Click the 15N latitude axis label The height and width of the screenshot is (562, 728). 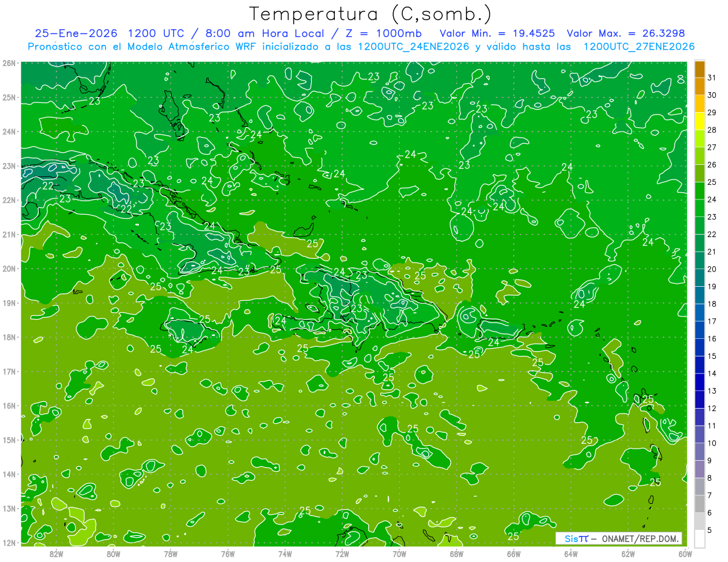[10, 440]
